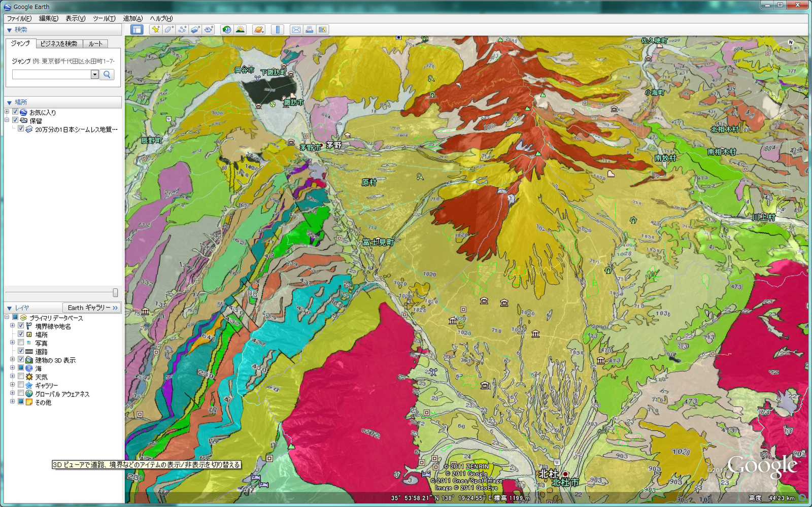Collapse the プライマリ データベース node
The height and width of the screenshot is (507, 812).
coord(7,317)
